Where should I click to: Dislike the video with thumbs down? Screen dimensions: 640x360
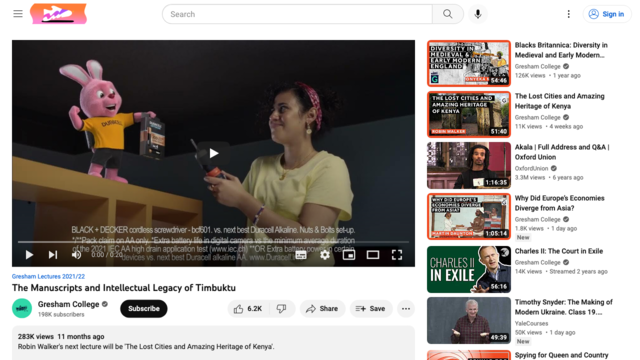coord(282,309)
